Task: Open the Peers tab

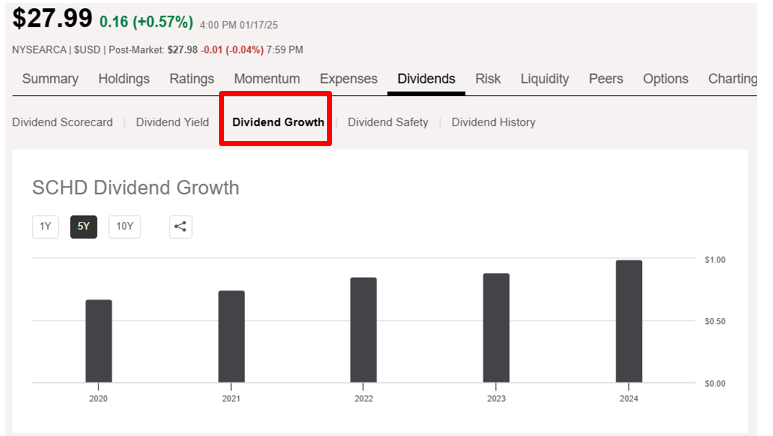Action: (x=606, y=79)
